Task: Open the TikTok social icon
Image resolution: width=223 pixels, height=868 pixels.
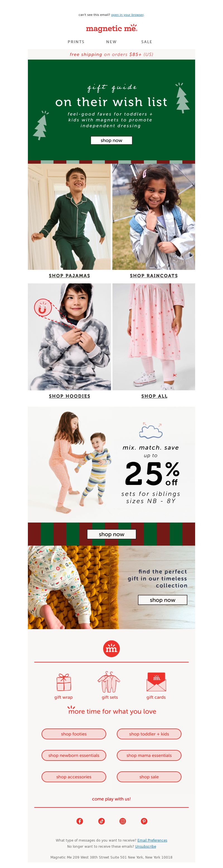Action: pos(101,821)
